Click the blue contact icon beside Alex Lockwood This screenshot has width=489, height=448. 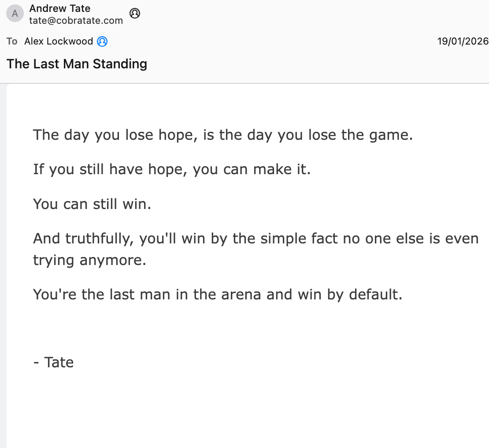tap(102, 41)
